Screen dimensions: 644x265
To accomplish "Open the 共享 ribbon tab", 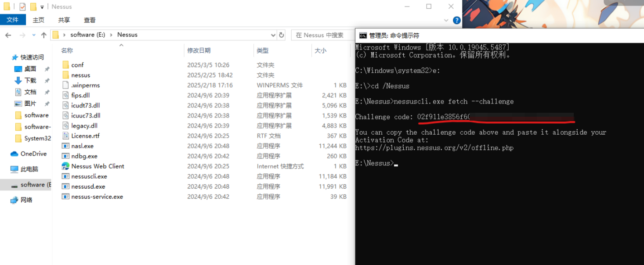I will click(x=64, y=20).
